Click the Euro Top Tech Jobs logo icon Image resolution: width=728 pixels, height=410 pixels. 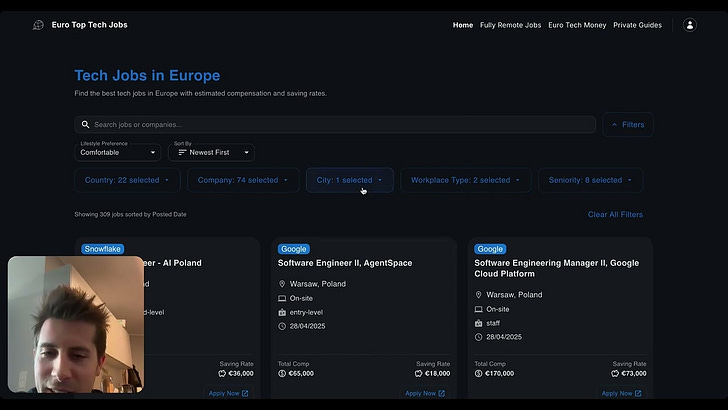tap(38, 25)
